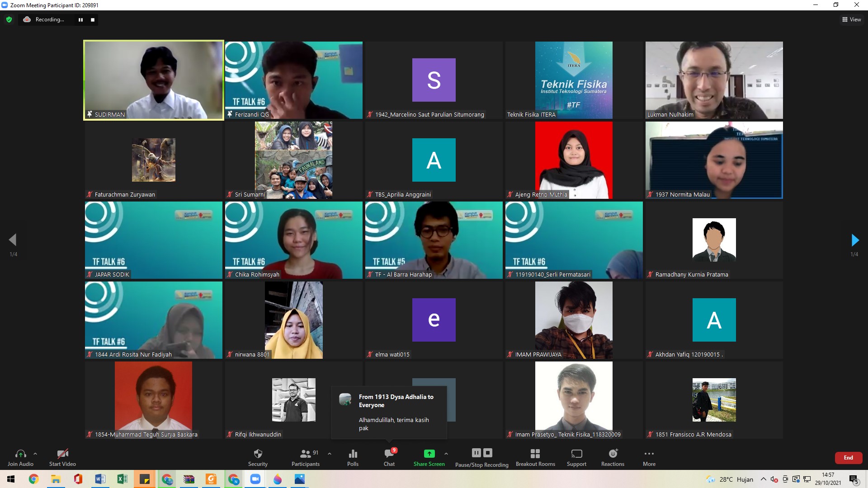Open Microsoft Office from the taskbar

78,479
